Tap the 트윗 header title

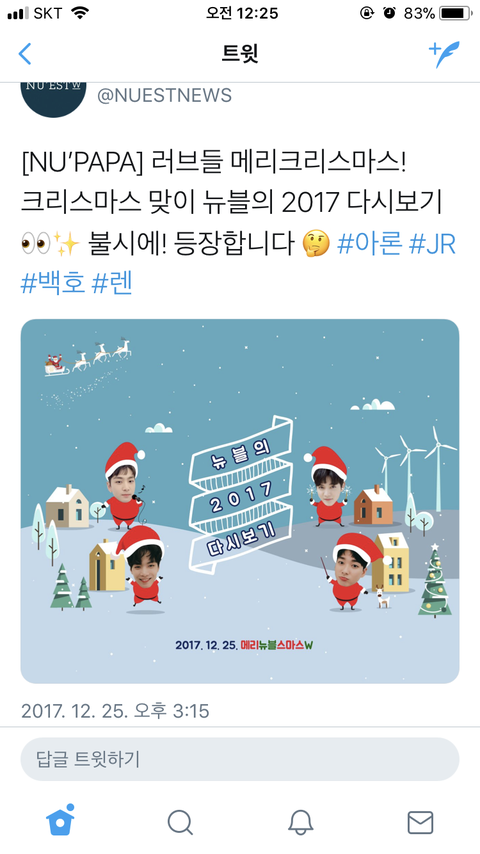240,54
